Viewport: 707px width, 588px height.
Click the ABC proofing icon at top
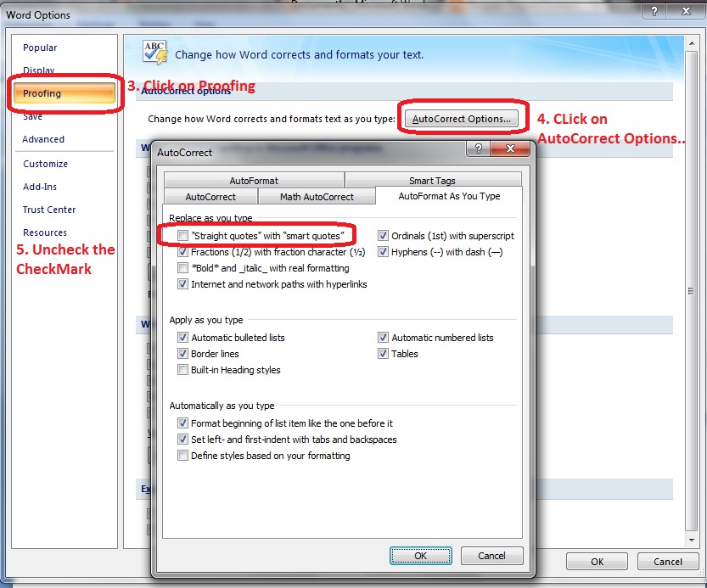(x=153, y=52)
